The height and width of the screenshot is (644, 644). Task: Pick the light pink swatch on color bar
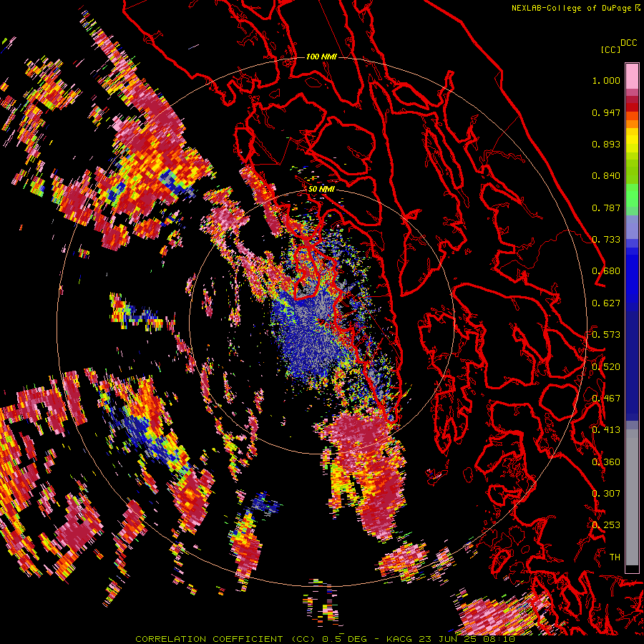click(x=632, y=76)
